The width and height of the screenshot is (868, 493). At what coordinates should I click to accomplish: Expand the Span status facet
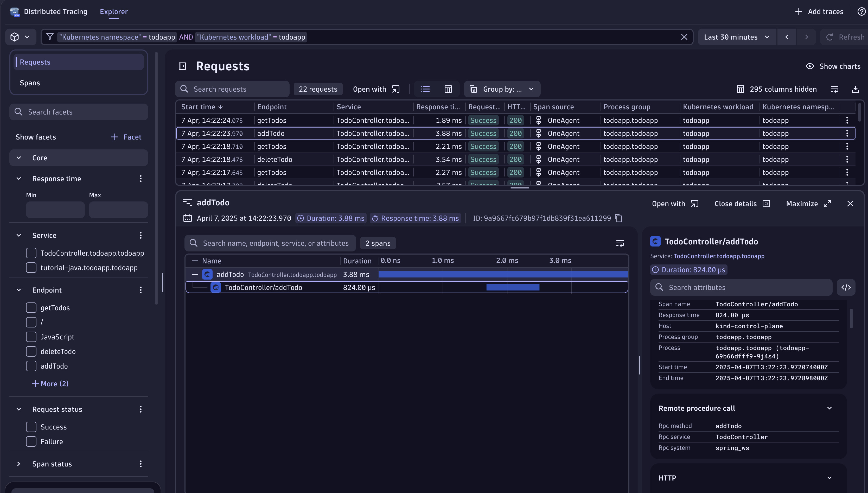point(19,464)
